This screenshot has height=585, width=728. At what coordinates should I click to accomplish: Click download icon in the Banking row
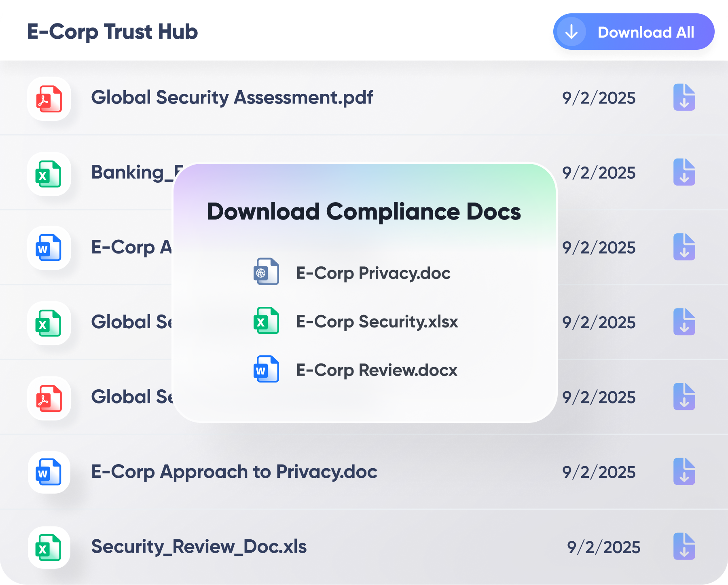tap(684, 172)
